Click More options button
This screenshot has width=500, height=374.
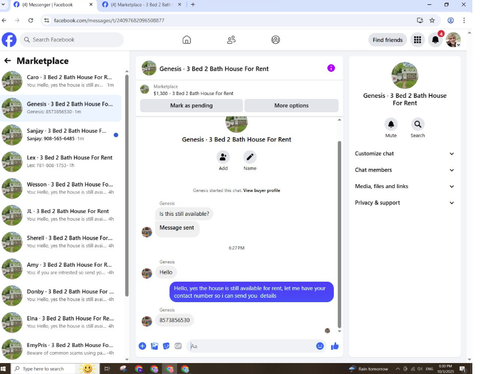pyautogui.click(x=291, y=105)
